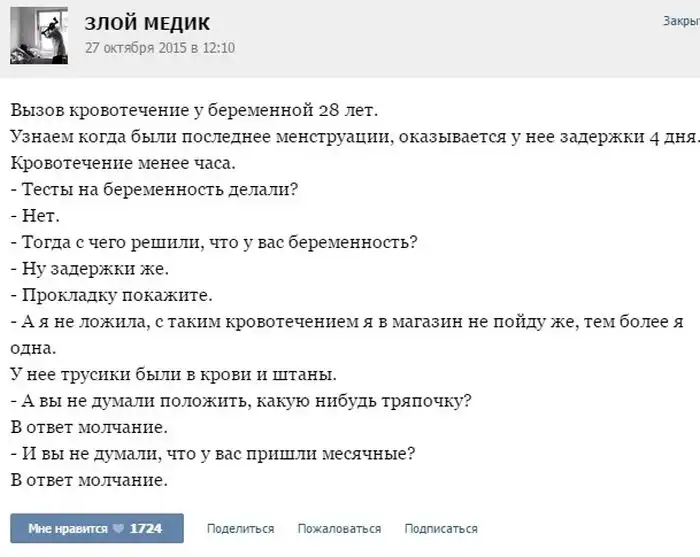
Task: Click the question about положить тряпочку
Action: pos(240,401)
